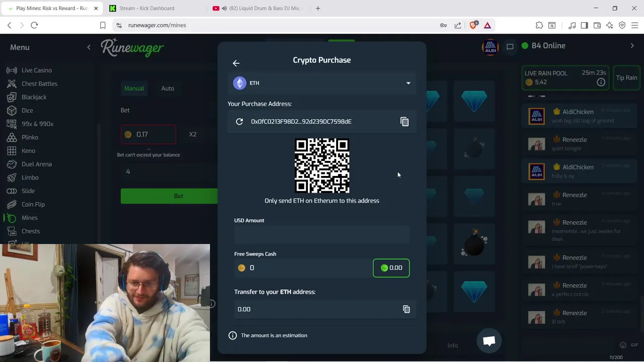644x362 pixels.
Task: Show Live Rain Pool info
Action: point(601,82)
